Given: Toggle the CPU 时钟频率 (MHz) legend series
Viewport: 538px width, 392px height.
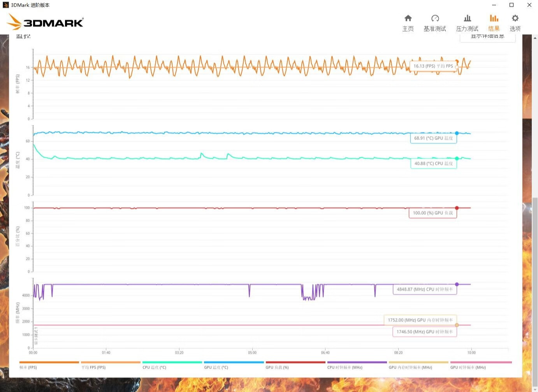Looking at the screenshot, I should [357, 365].
